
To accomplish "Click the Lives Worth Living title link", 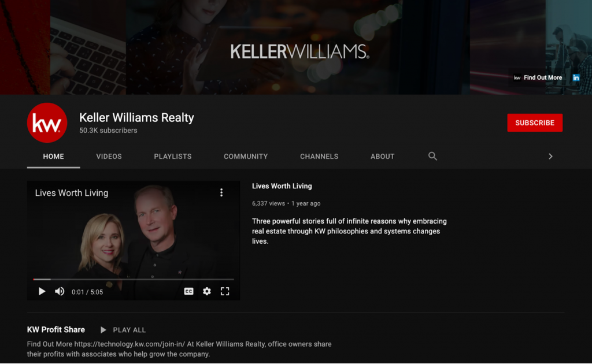I will [x=282, y=186].
